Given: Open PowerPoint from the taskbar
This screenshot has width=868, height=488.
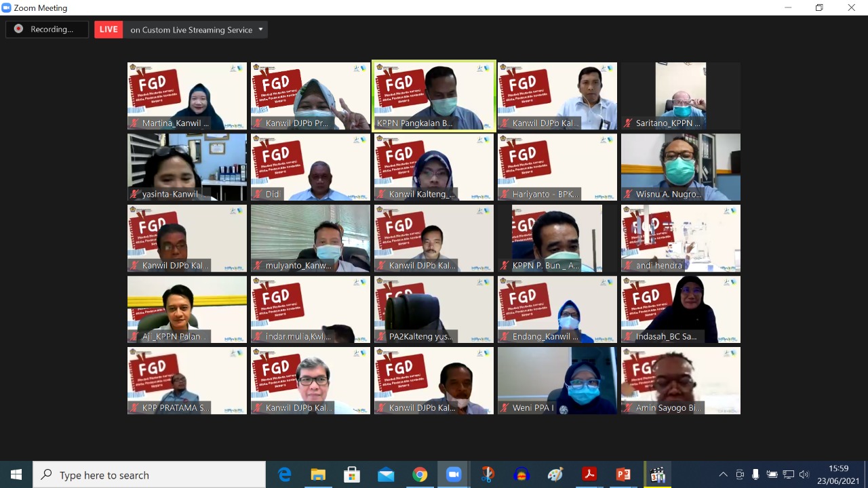Looking at the screenshot, I should (x=623, y=474).
